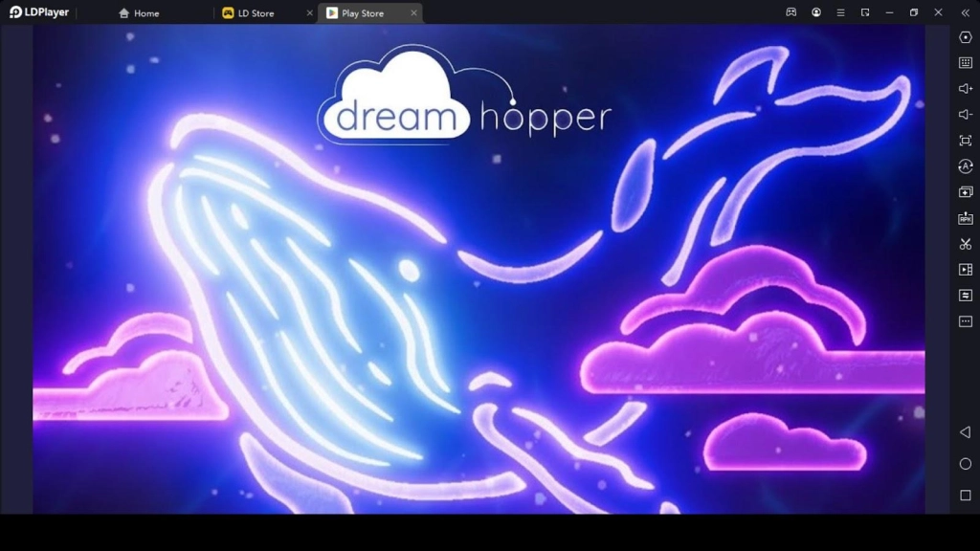The height and width of the screenshot is (551, 980).
Task: Tap the Android home circle button
Action: [x=965, y=464]
